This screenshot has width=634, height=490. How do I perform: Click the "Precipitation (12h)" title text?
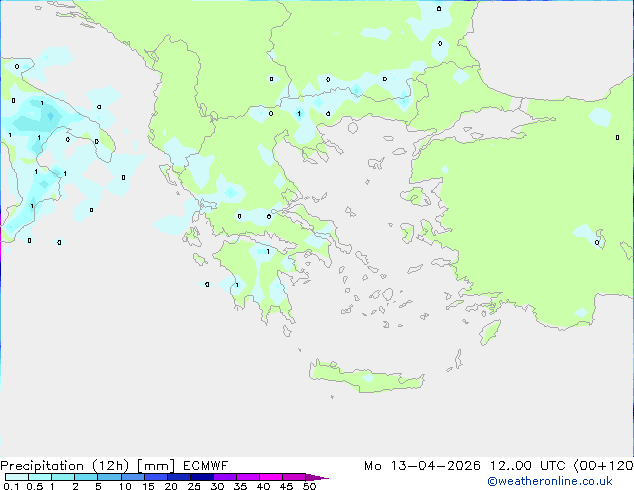[x=65, y=466]
